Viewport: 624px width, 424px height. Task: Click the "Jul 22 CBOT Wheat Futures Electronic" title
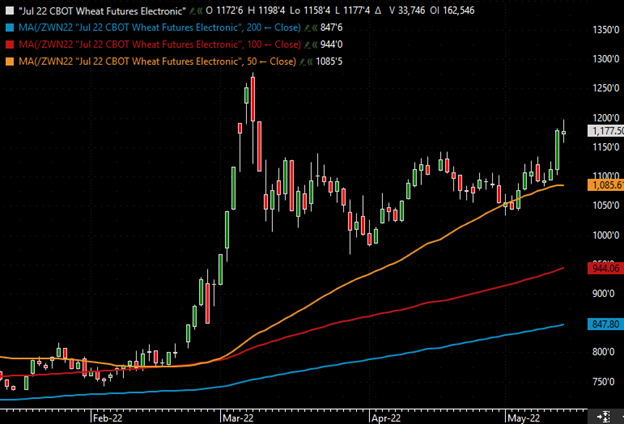102,11
